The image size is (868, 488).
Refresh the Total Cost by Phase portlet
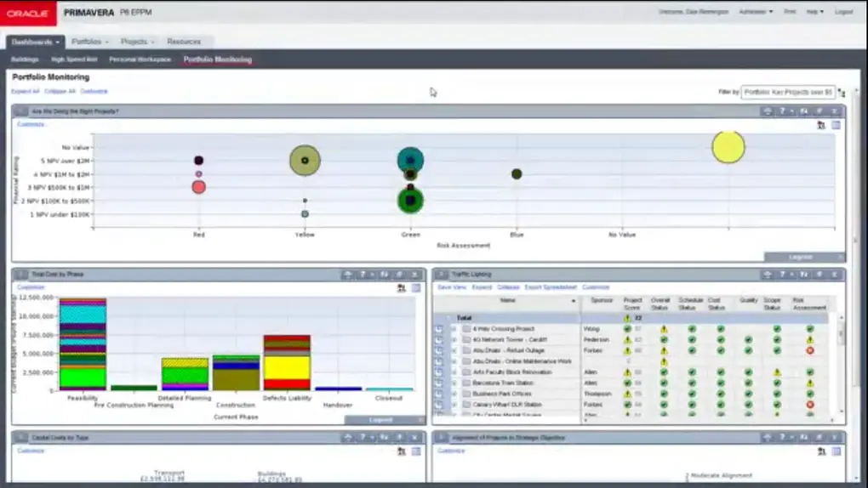point(384,275)
